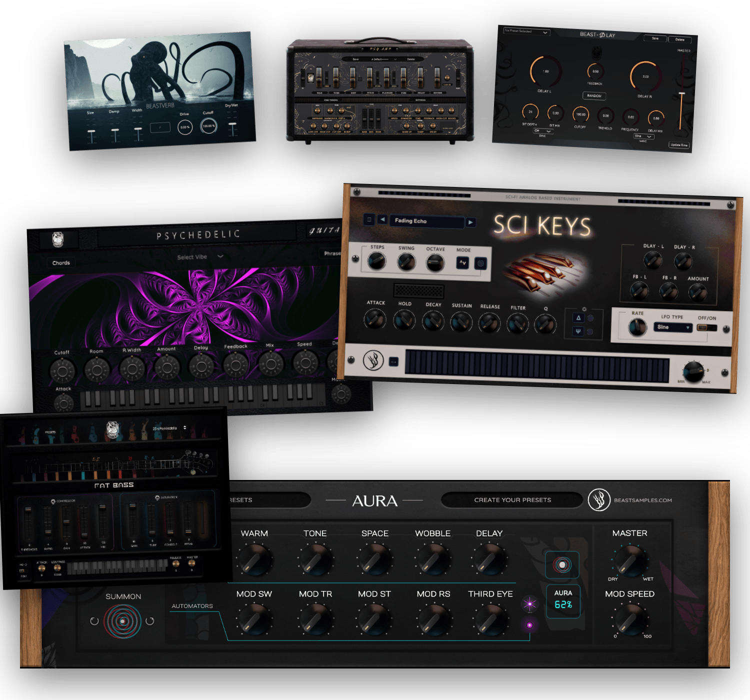Select the Fading Echo preset name field
The image size is (750, 700).
coord(428,221)
